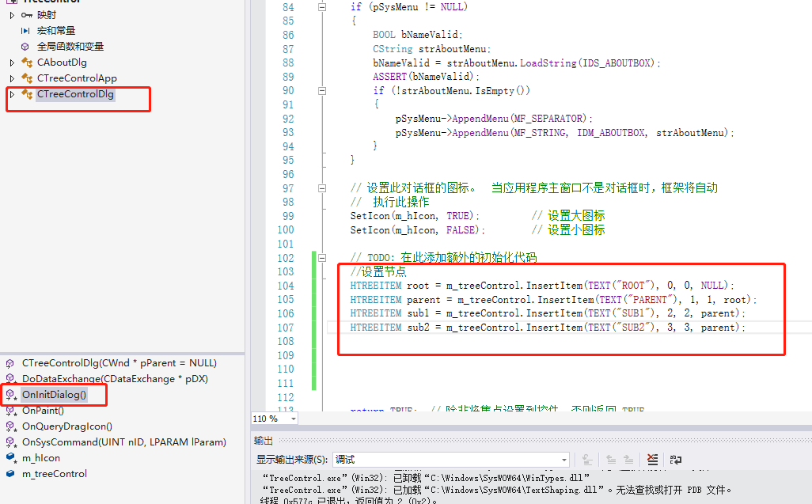This screenshot has width=812, height=504.
Task: Click the CTreeControlDlg class icon
Action: [27, 94]
